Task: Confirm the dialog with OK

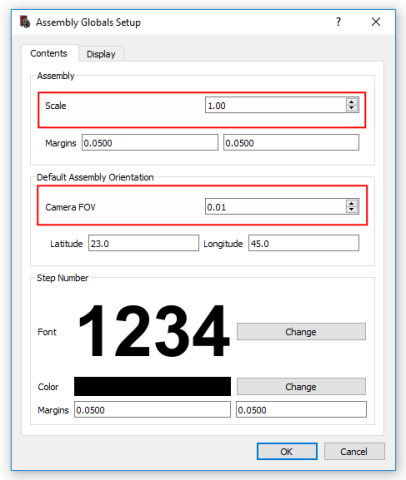Action: pyautogui.click(x=287, y=451)
